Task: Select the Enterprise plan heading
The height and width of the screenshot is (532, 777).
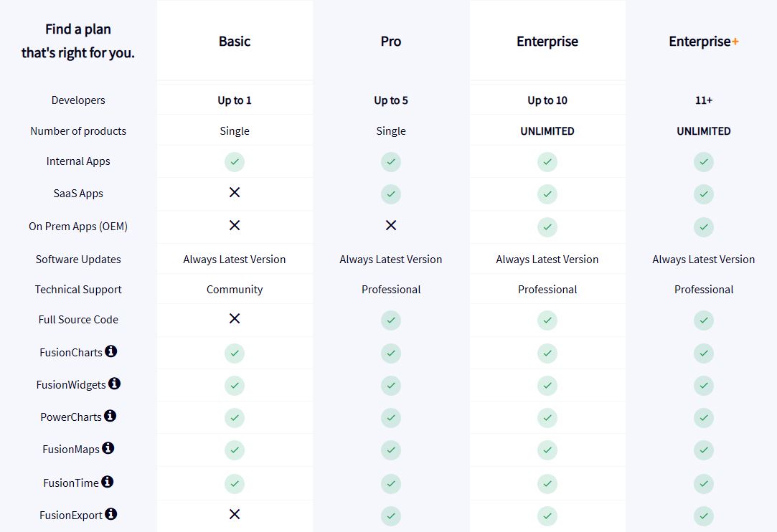Action: [x=547, y=41]
